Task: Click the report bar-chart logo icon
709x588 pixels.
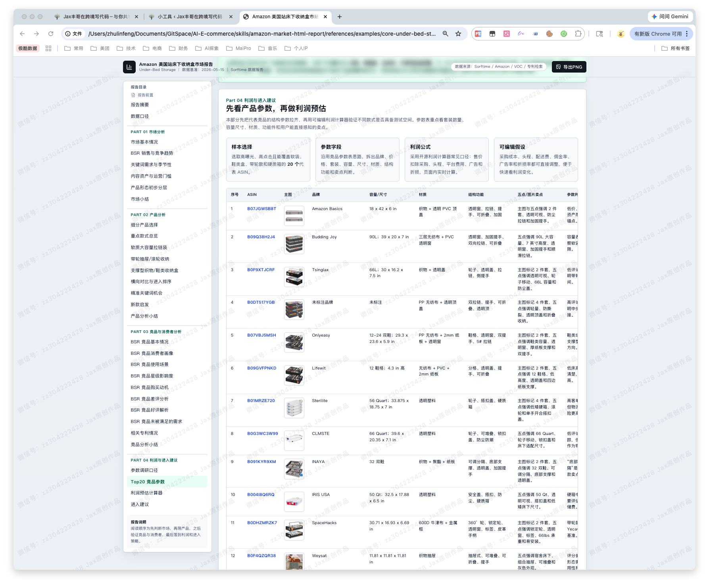Action: pyautogui.click(x=129, y=67)
